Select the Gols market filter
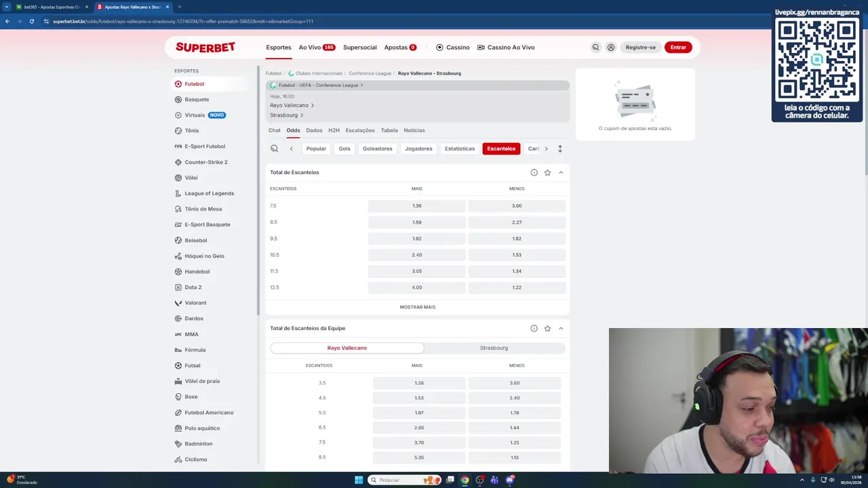Image resolution: width=868 pixels, height=488 pixels. 344,148
